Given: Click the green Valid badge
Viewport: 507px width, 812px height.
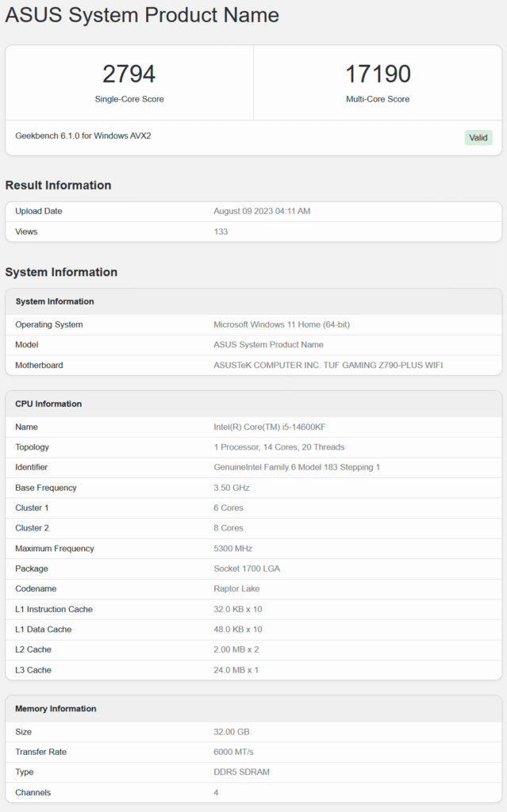Looking at the screenshot, I should point(478,138).
